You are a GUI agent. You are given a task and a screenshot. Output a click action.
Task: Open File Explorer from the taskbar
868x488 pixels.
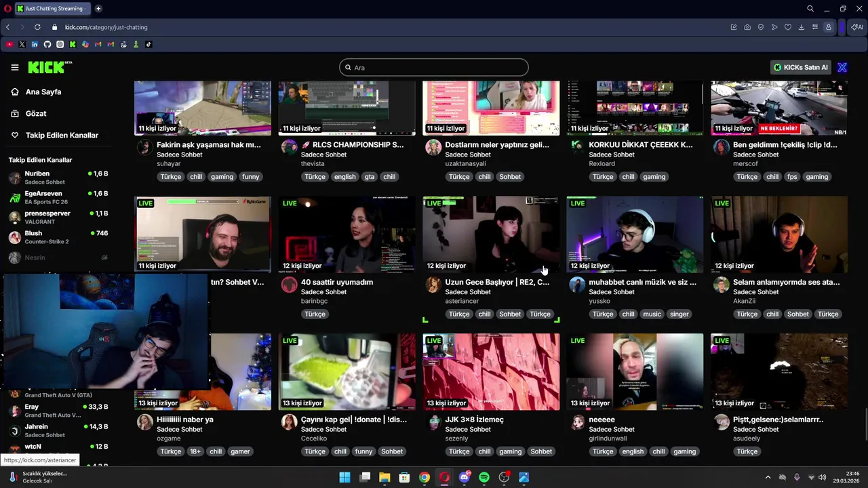pos(384,477)
